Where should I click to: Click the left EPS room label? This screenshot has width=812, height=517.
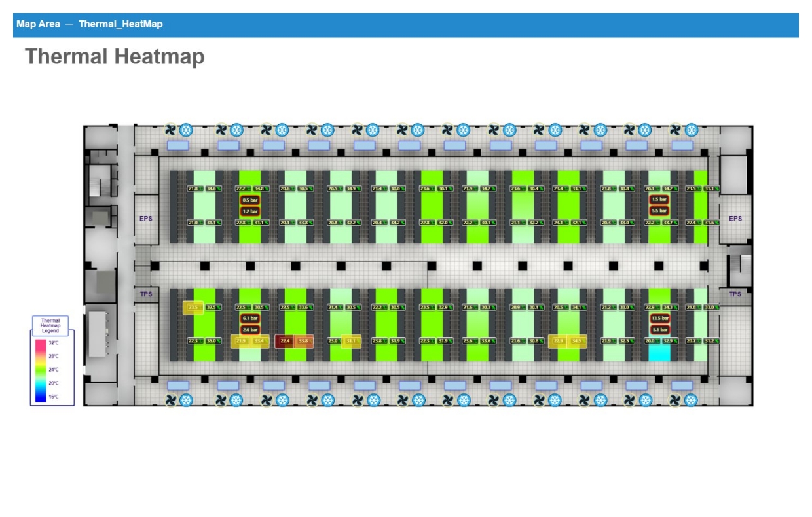146,218
